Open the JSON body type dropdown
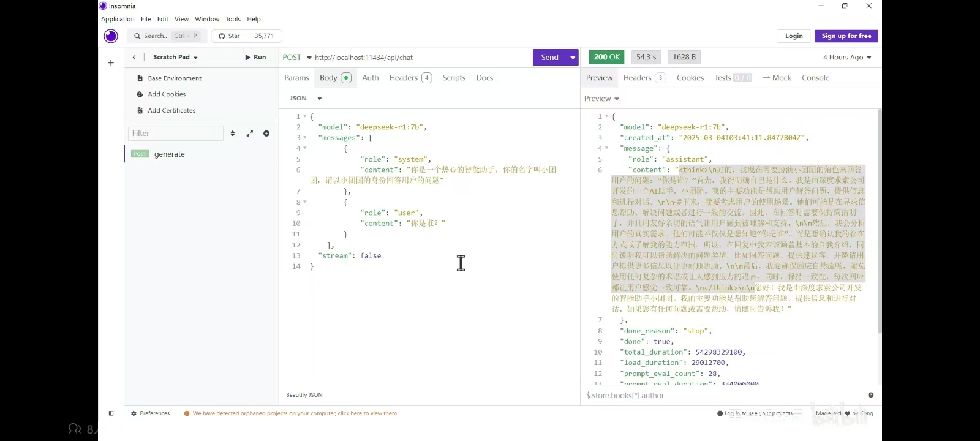 (x=306, y=99)
